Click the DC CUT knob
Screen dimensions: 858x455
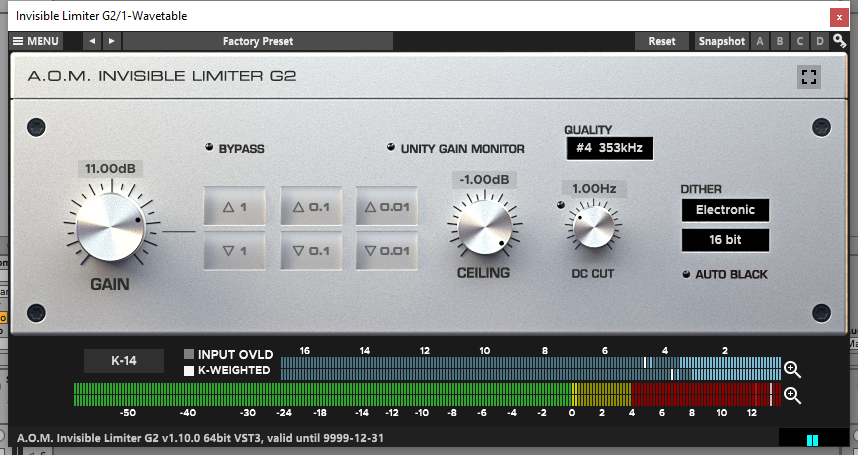(x=594, y=226)
